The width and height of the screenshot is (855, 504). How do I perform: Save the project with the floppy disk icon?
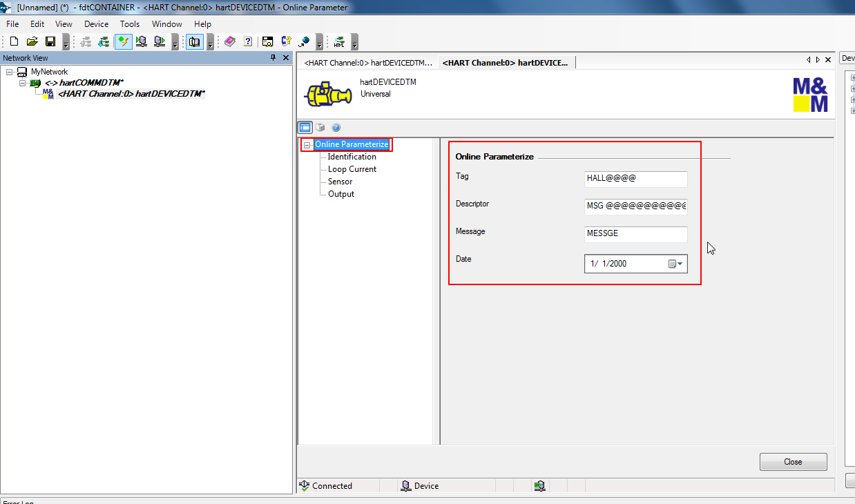pos(50,41)
